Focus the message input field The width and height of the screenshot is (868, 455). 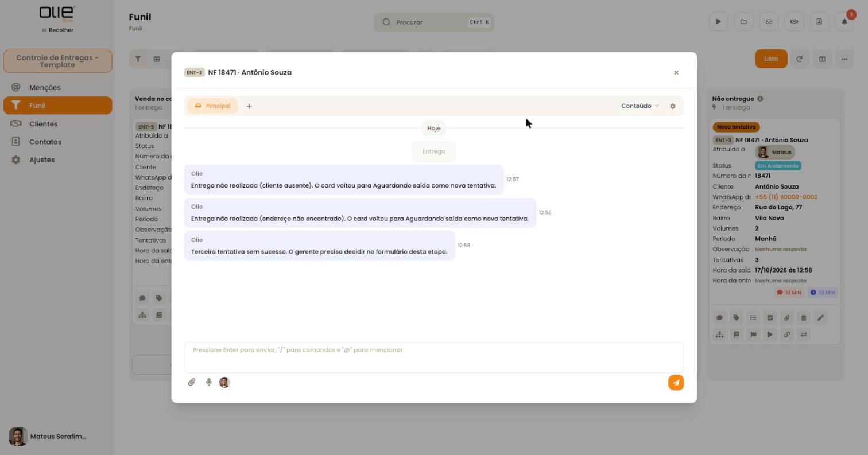coord(434,357)
